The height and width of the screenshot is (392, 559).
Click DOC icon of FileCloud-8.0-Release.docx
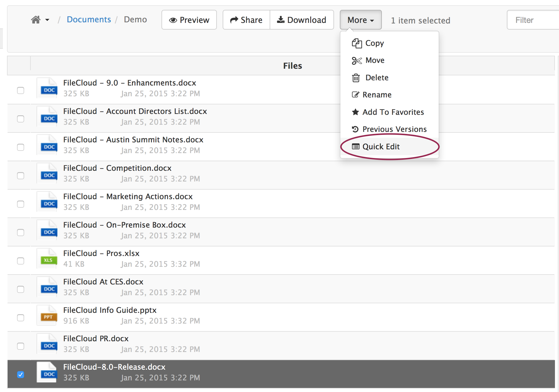tap(47, 372)
